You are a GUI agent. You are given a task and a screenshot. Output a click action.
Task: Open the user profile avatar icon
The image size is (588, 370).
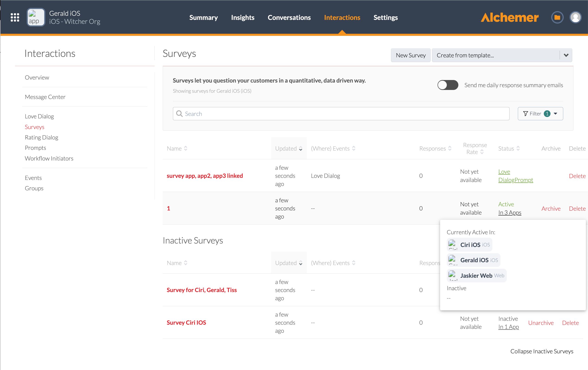[575, 17]
